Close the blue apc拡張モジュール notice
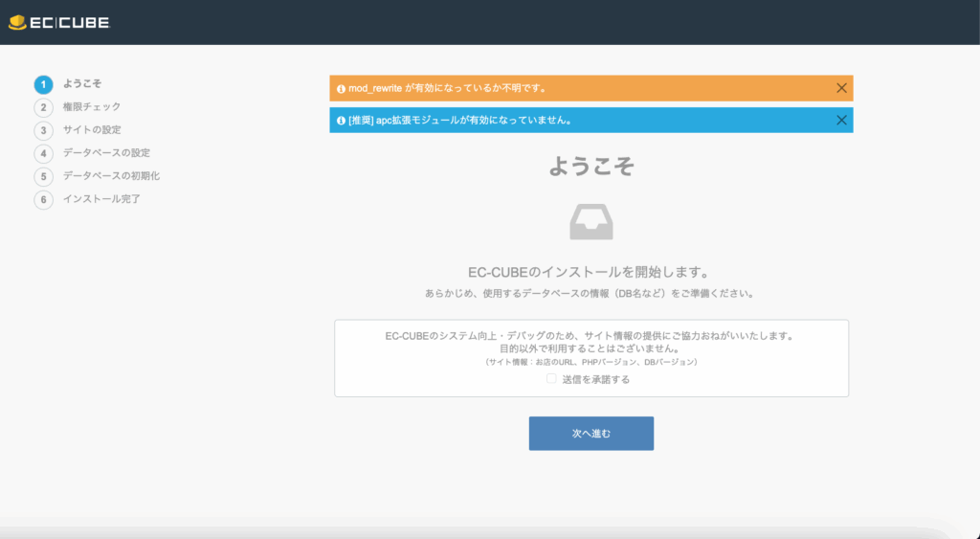The image size is (980, 539). (841, 120)
